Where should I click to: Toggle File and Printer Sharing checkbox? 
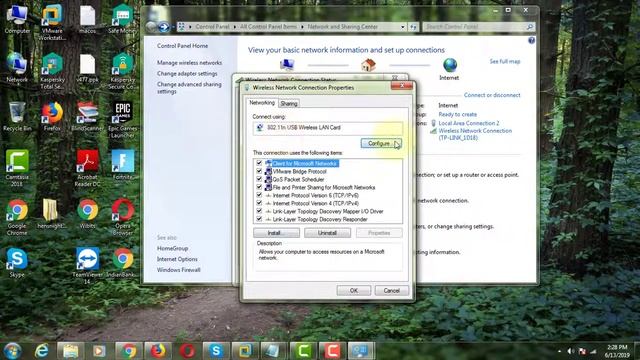(259, 187)
